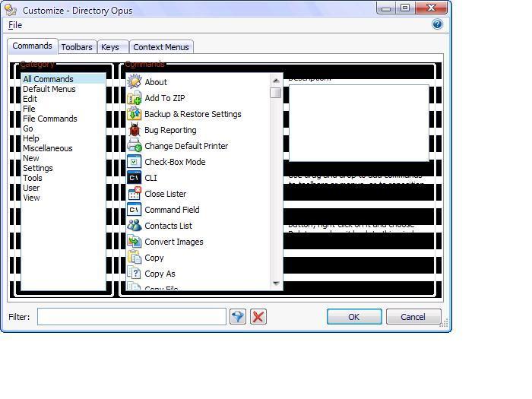
Task: Select Backup & Restore Settings icon
Action: pos(135,114)
